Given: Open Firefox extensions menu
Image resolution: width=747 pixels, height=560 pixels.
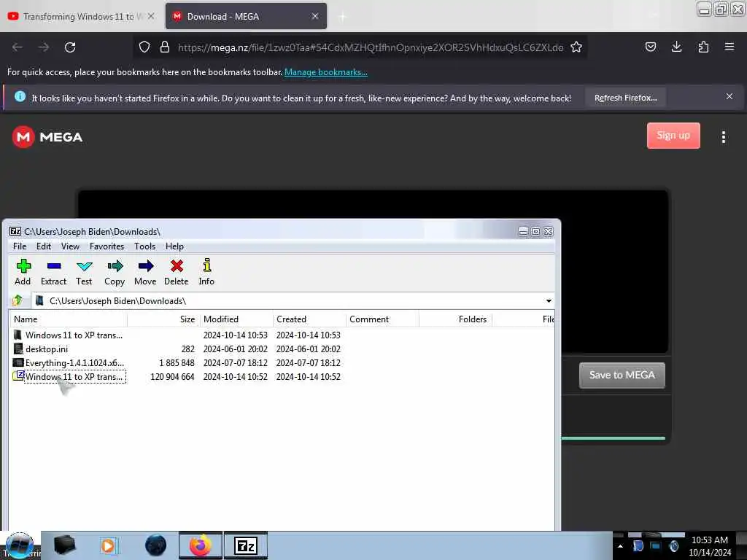Looking at the screenshot, I should pos(703,47).
